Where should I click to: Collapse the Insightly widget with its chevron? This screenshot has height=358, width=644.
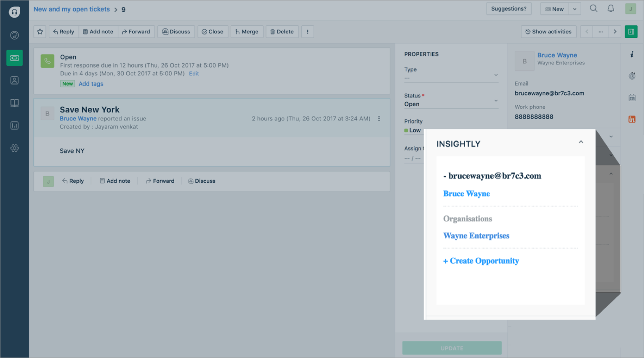(x=581, y=142)
